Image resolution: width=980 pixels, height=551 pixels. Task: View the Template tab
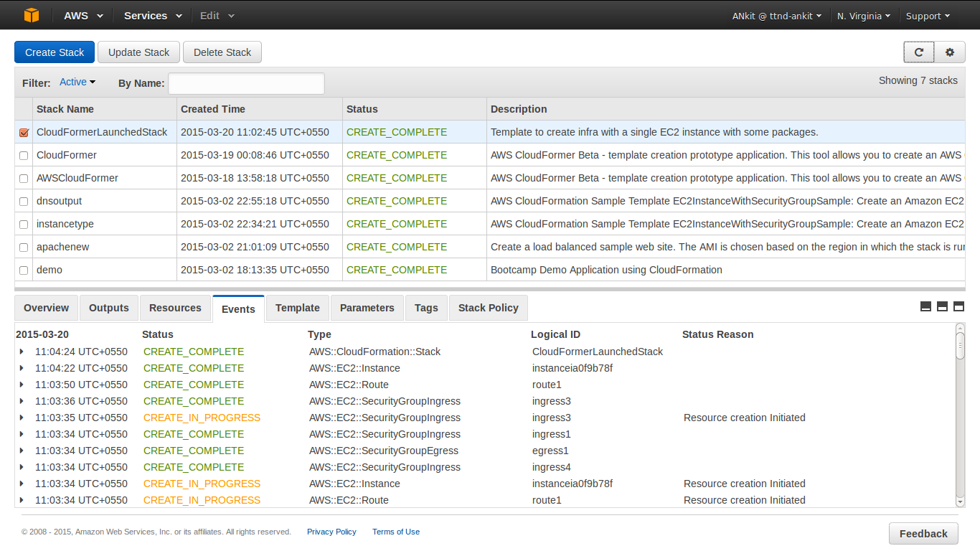tap(298, 308)
